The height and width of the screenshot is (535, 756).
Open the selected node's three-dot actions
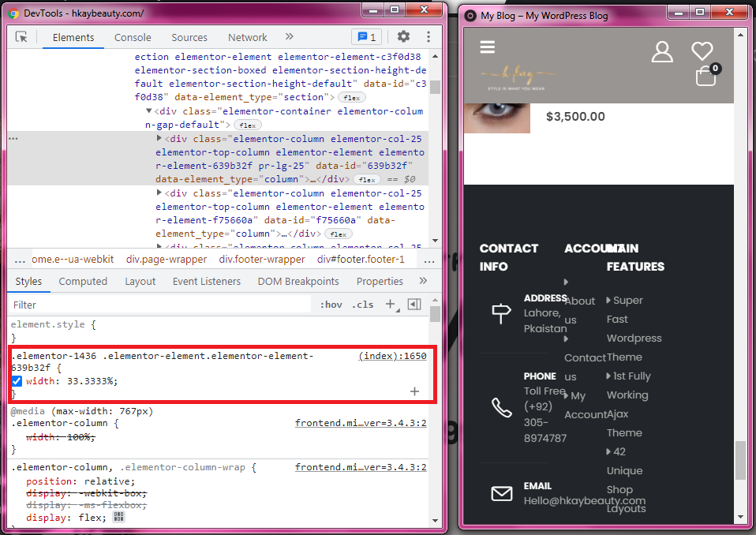click(x=13, y=138)
